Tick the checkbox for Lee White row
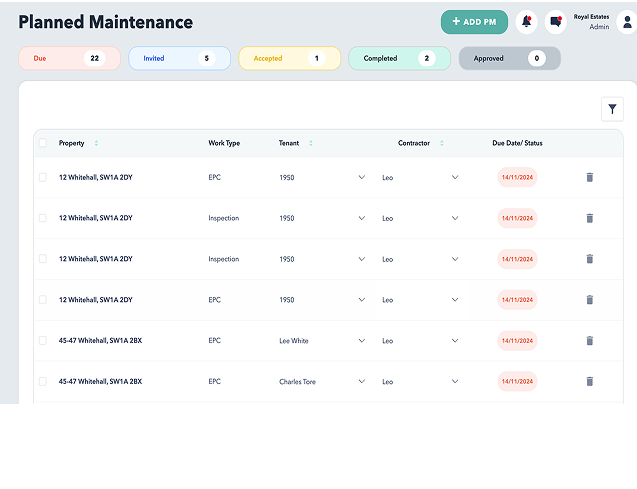This screenshot has width=637, height=489. pyautogui.click(x=43, y=340)
